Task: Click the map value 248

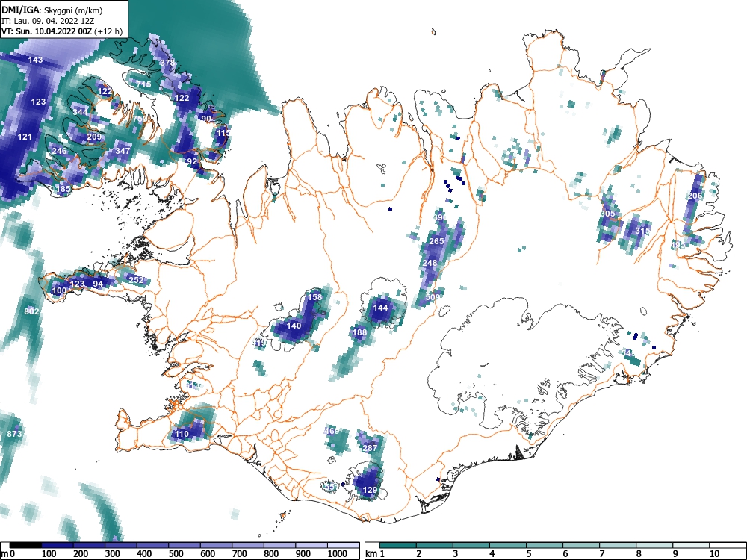Action: (x=430, y=262)
